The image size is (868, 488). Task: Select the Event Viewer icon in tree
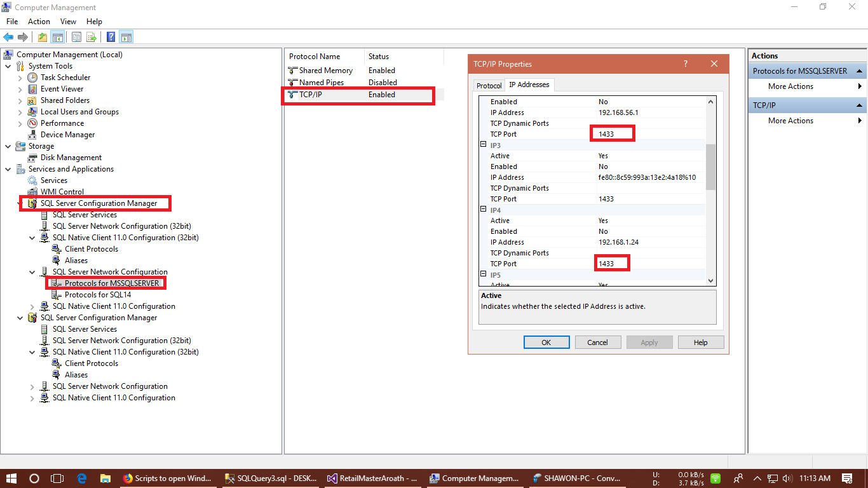(x=32, y=89)
